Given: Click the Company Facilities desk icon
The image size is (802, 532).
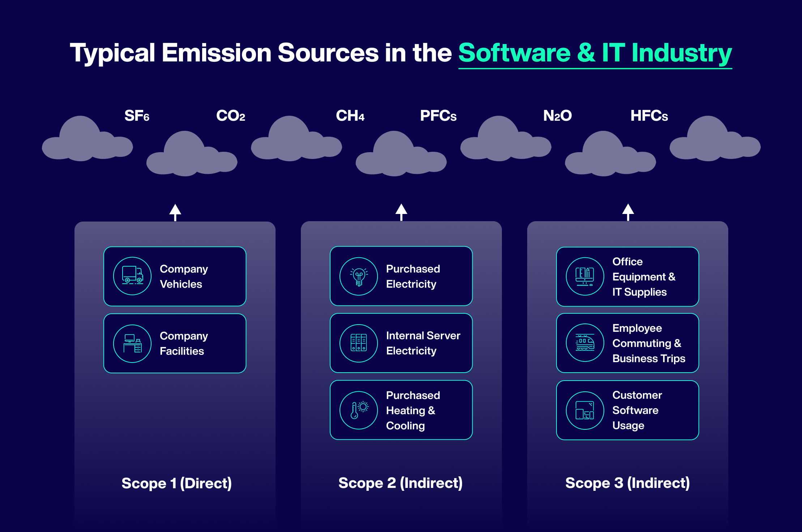Looking at the screenshot, I should tap(132, 343).
